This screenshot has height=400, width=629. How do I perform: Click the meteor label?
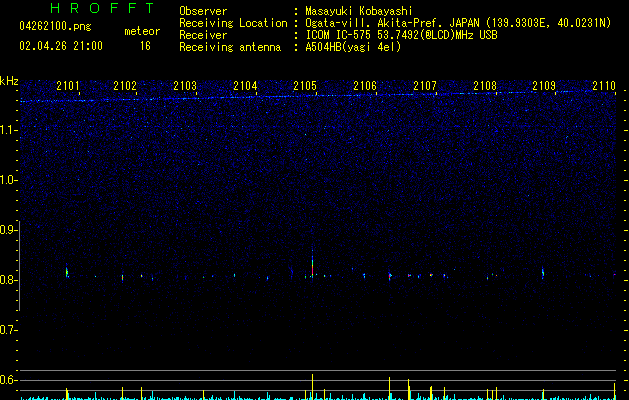(x=142, y=31)
